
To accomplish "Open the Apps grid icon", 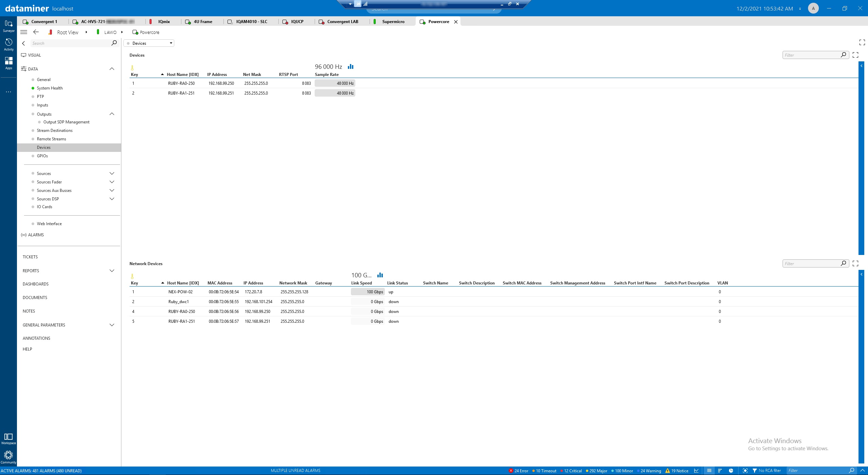I will (8, 63).
